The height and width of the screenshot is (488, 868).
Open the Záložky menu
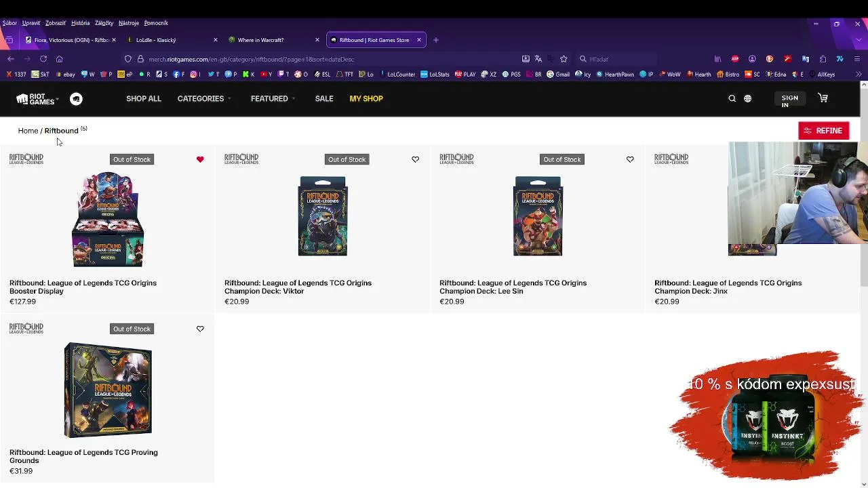click(104, 23)
